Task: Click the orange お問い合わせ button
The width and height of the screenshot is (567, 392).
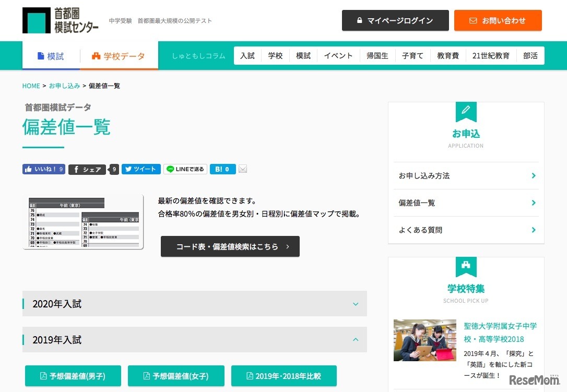Action: tap(498, 21)
